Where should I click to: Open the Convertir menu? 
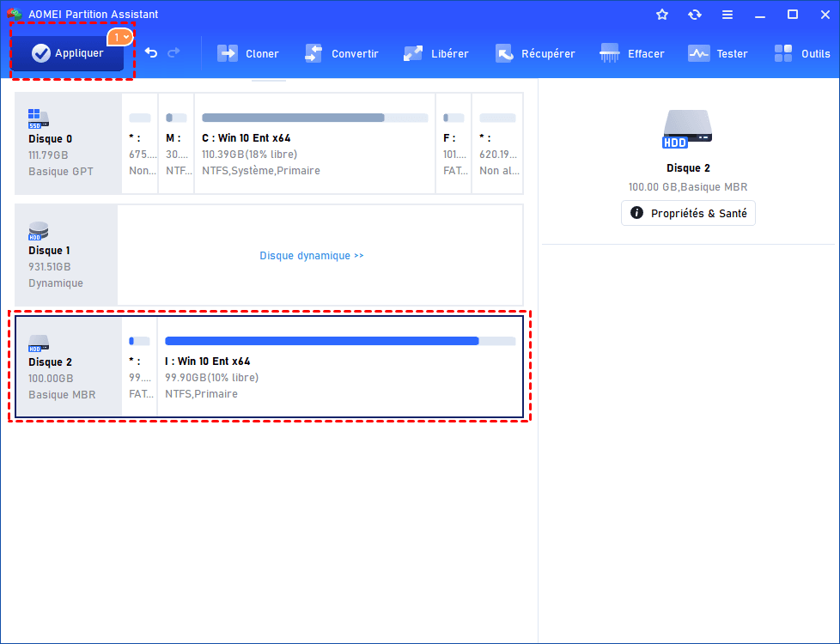pyautogui.click(x=341, y=53)
